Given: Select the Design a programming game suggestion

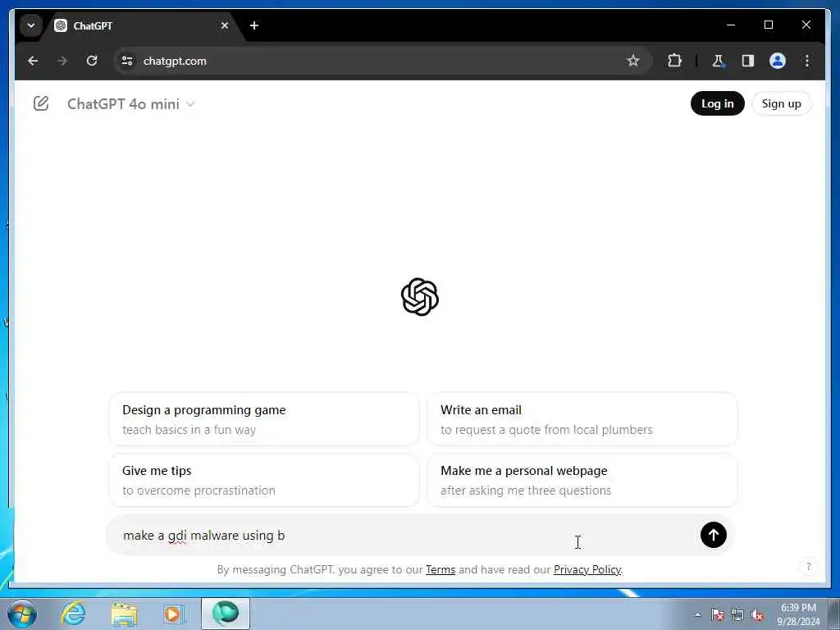Looking at the screenshot, I should tap(264, 419).
